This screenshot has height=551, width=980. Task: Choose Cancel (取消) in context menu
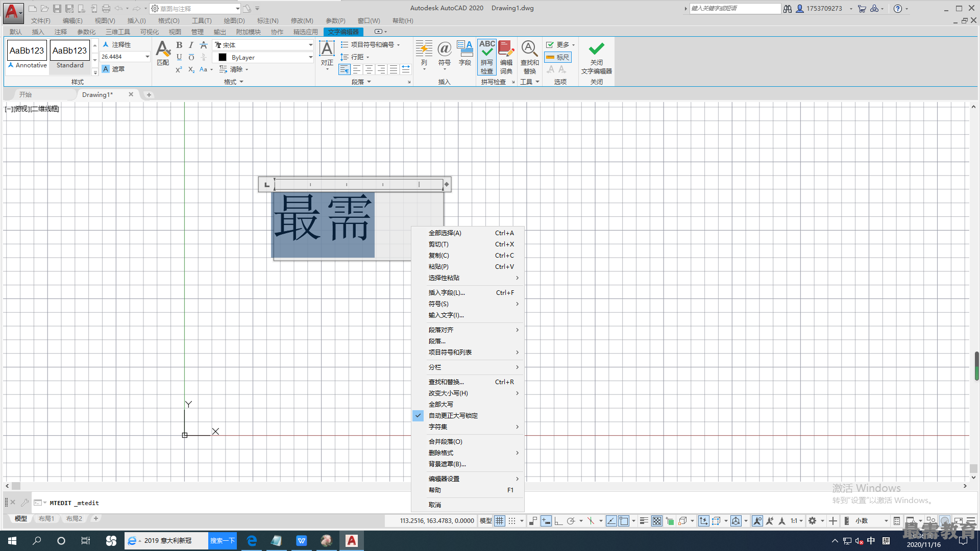[468, 505]
